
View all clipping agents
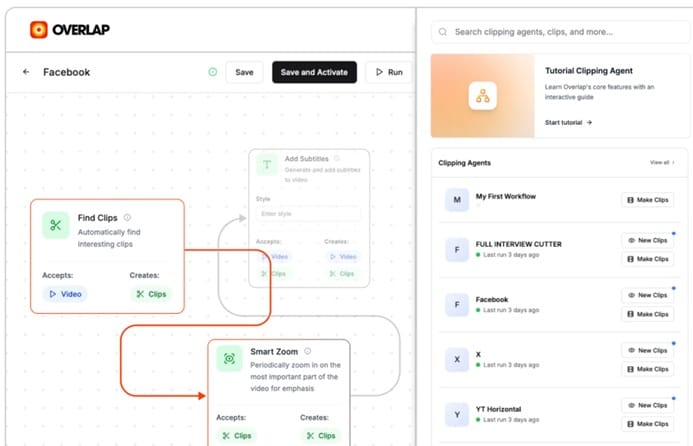662,163
